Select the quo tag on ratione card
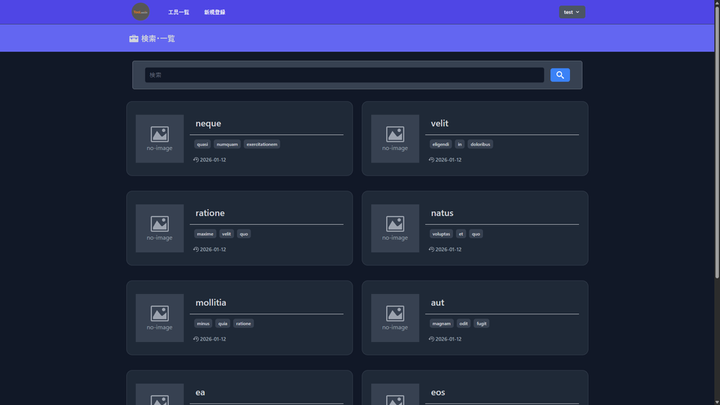This screenshot has height=405, width=720. 244,234
